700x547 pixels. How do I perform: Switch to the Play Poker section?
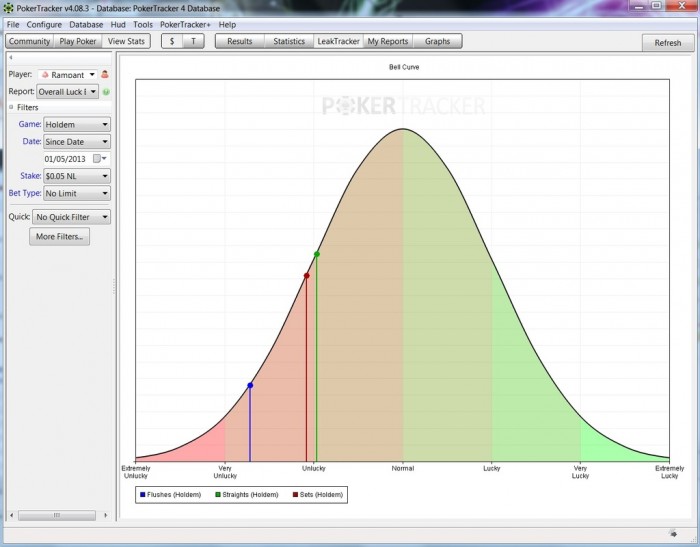pyautogui.click(x=78, y=41)
